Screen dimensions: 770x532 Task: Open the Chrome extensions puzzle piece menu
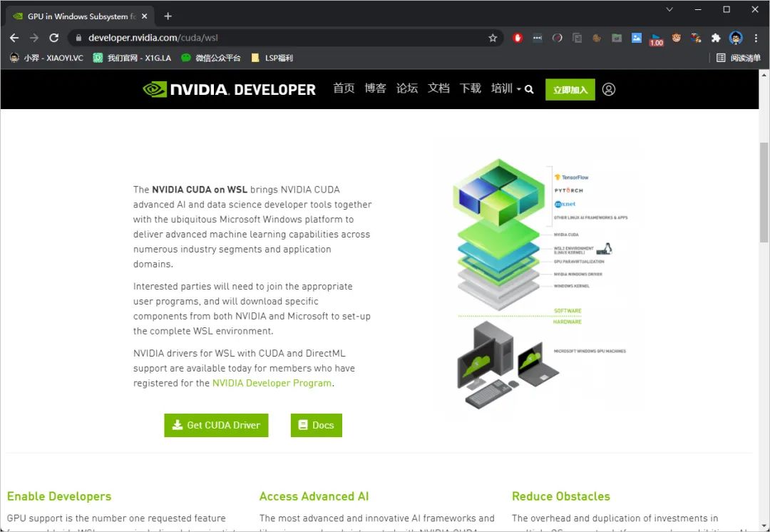(x=716, y=38)
